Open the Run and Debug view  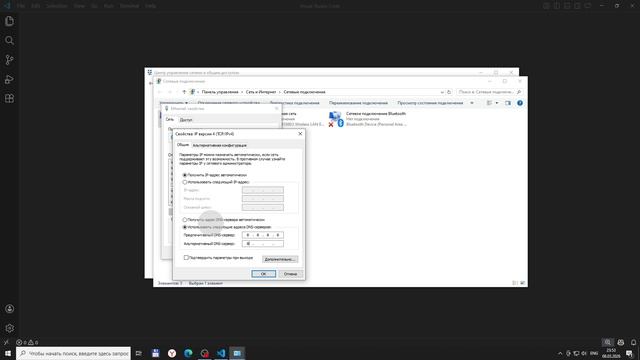[9, 79]
